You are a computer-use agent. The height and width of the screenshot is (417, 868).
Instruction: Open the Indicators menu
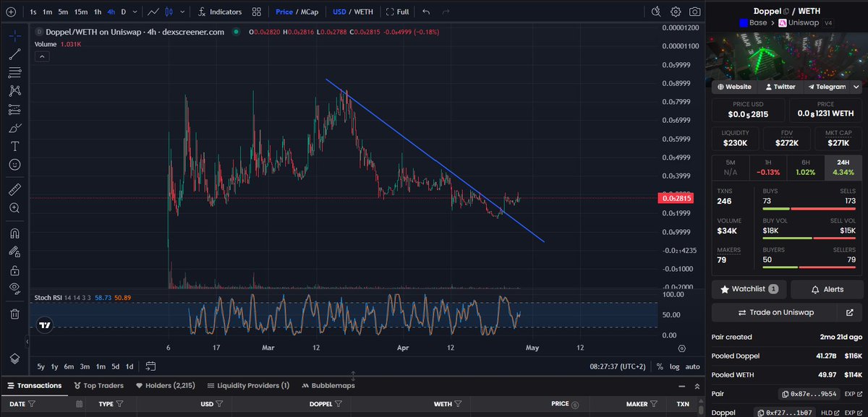pyautogui.click(x=222, y=12)
